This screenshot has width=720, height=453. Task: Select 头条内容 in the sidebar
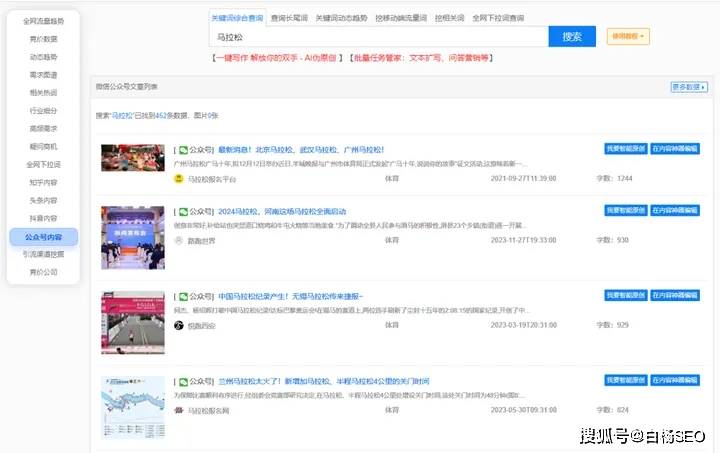44,201
